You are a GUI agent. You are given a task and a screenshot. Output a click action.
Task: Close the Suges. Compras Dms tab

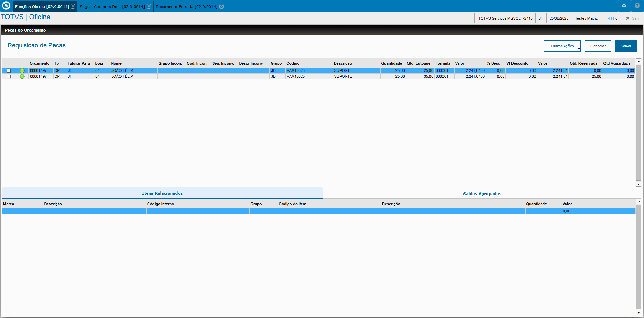(x=149, y=7)
